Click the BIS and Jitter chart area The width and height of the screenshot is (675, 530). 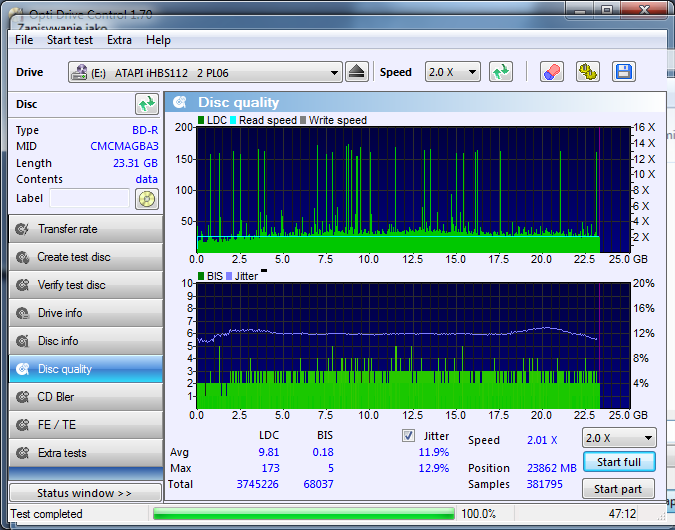click(413, 345)
